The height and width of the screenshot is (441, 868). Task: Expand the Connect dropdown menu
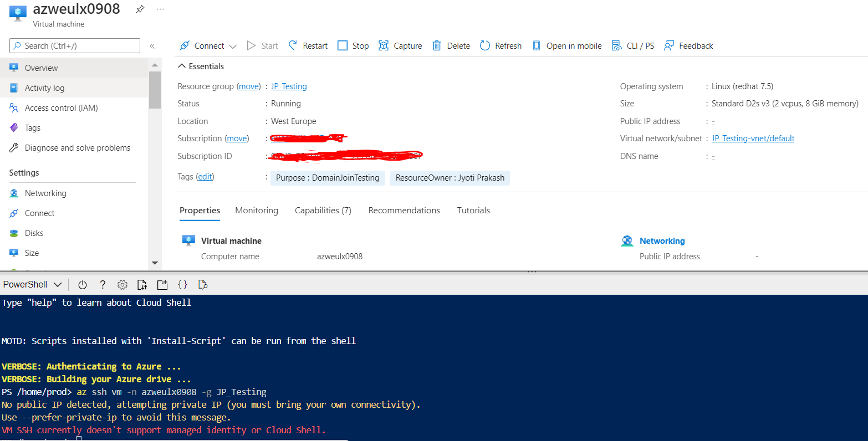pos(232,45)
